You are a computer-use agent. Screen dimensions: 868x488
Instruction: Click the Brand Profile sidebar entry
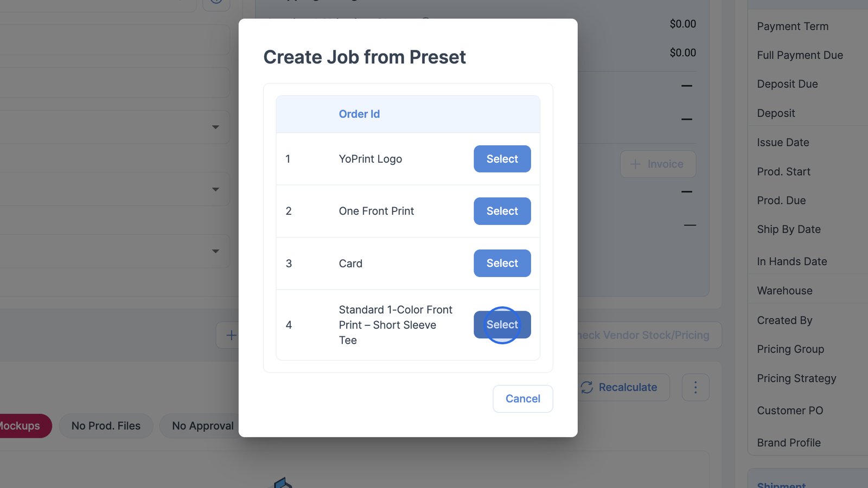click(789, 442)
